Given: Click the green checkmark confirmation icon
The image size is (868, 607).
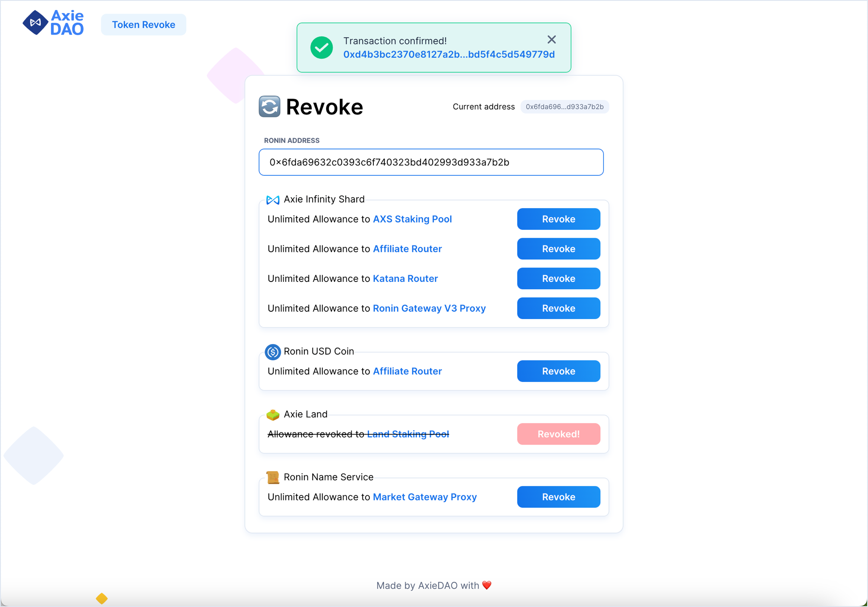Looking at the screenshot, I should [321, 48].
